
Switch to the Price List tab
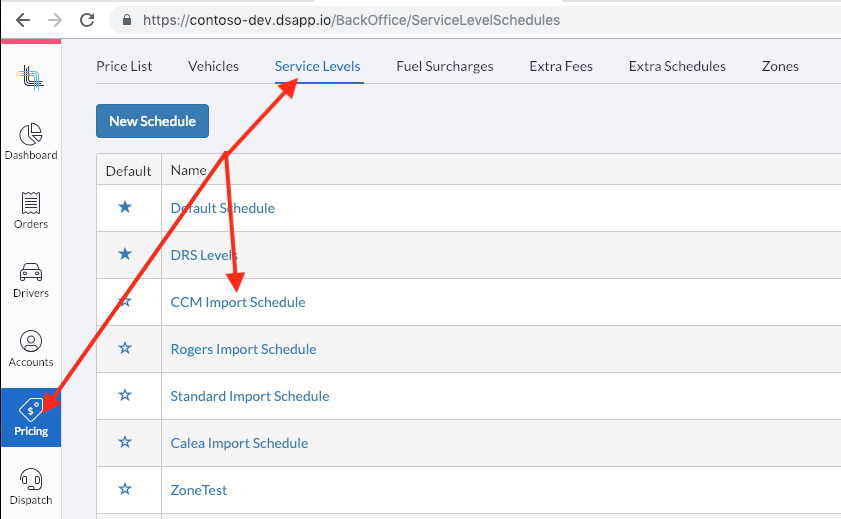click(124, 66)
